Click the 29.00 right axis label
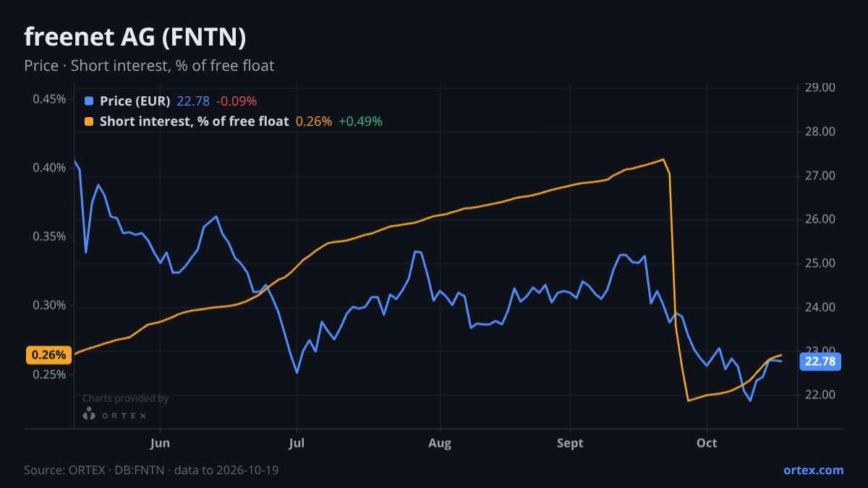 point(820,87)
